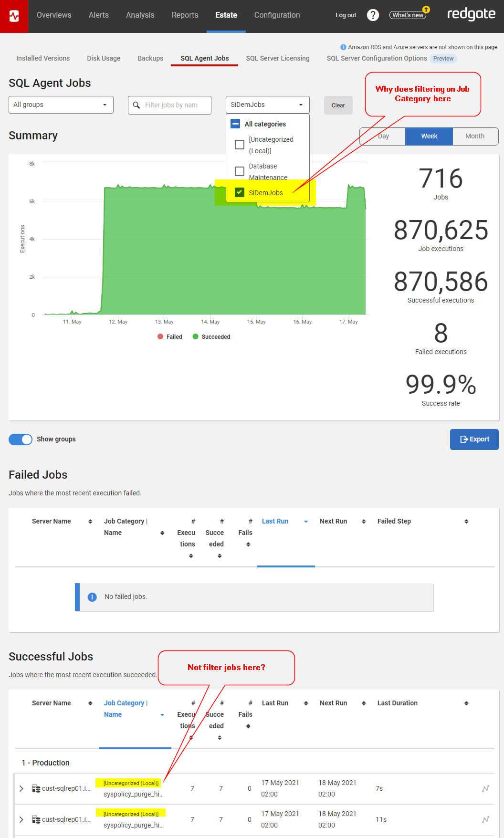
Task: Toggle Succeeded series in chart legend
Action: point(211,337)
